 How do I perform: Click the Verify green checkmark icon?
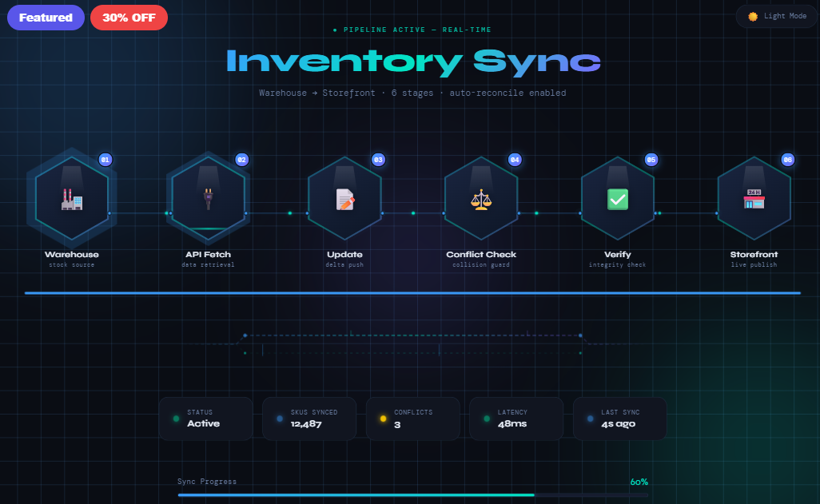[x=618, y=198]
